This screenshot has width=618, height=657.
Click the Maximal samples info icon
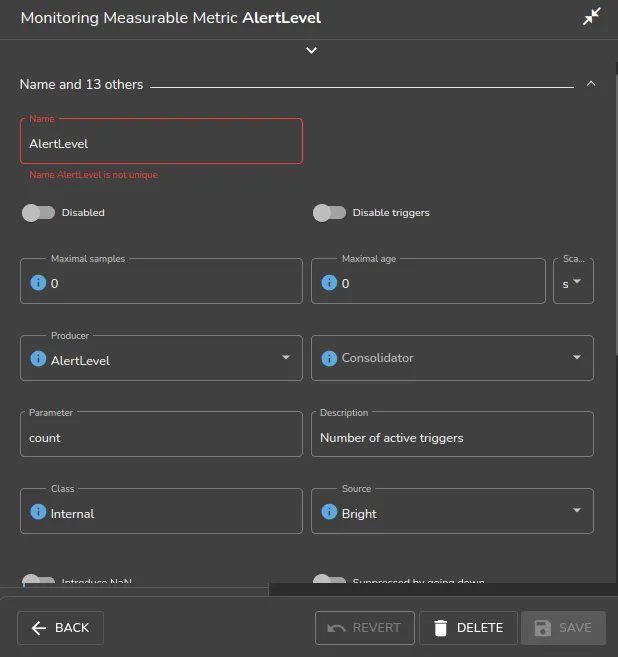point(38,282)
